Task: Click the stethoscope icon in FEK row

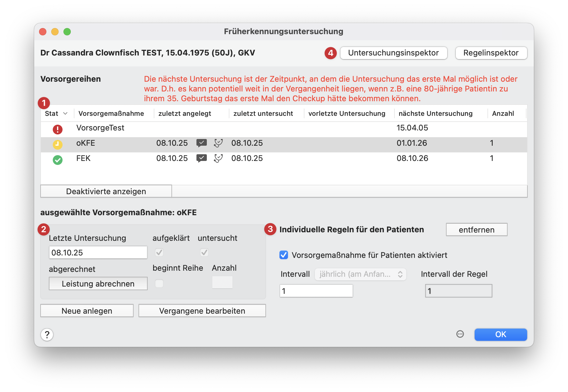Action: coord(218,158)
